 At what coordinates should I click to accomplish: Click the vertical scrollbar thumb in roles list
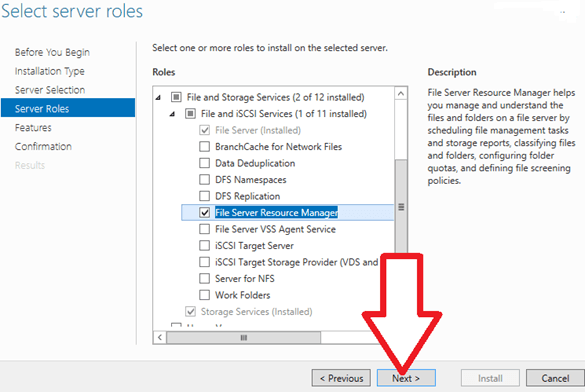pos(401,207)
